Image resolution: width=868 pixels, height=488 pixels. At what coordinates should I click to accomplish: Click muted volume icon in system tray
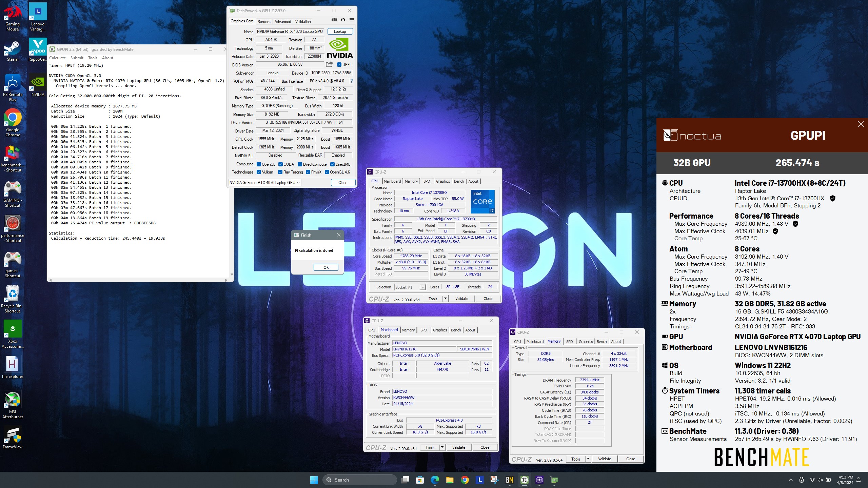(820, 480)
